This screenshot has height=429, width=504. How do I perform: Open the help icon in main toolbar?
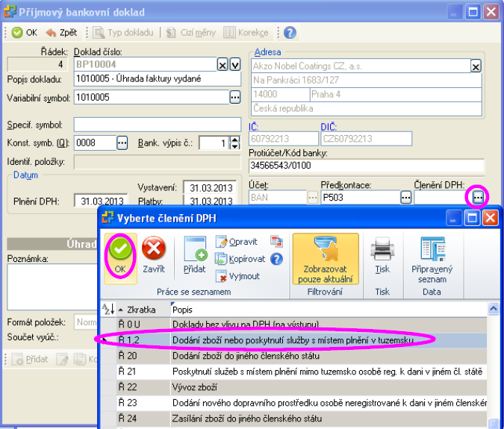coord(290,32)
